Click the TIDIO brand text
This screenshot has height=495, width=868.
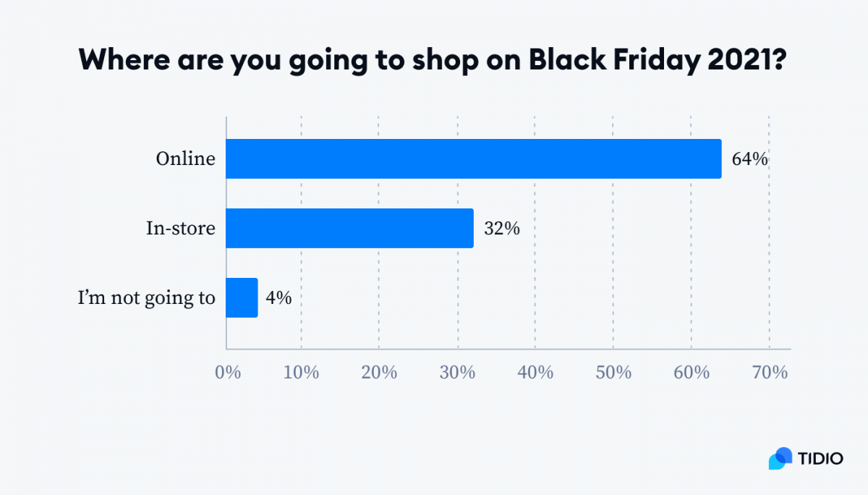(821, 459)
